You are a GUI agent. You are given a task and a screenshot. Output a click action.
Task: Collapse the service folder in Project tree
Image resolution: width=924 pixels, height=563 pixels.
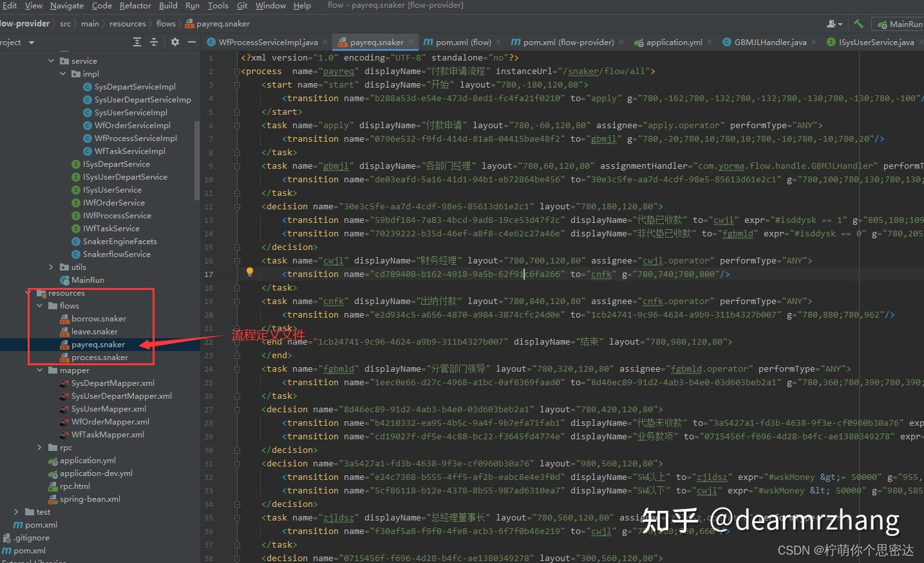coord(52,60)
